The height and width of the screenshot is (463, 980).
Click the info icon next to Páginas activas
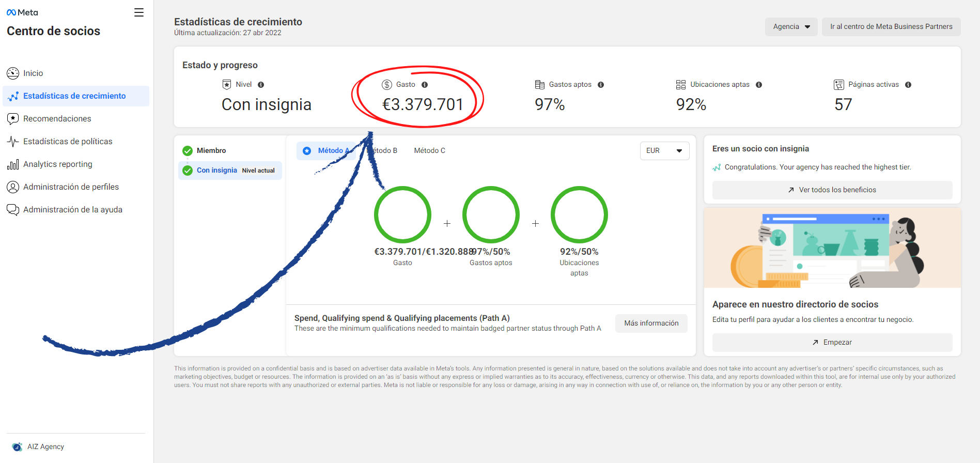(x=908, y=85)
